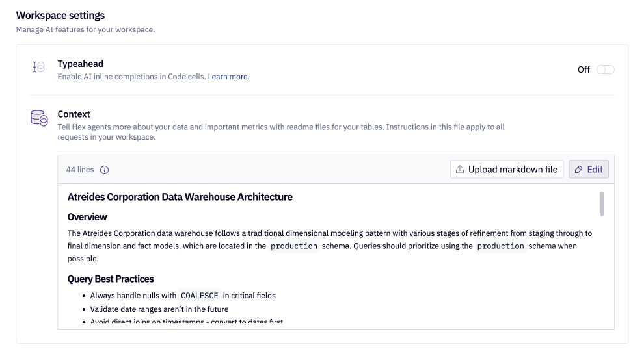Open the Typeahead Learn more link
This screenshot has height=358, width=644.
tap(228, 77)
